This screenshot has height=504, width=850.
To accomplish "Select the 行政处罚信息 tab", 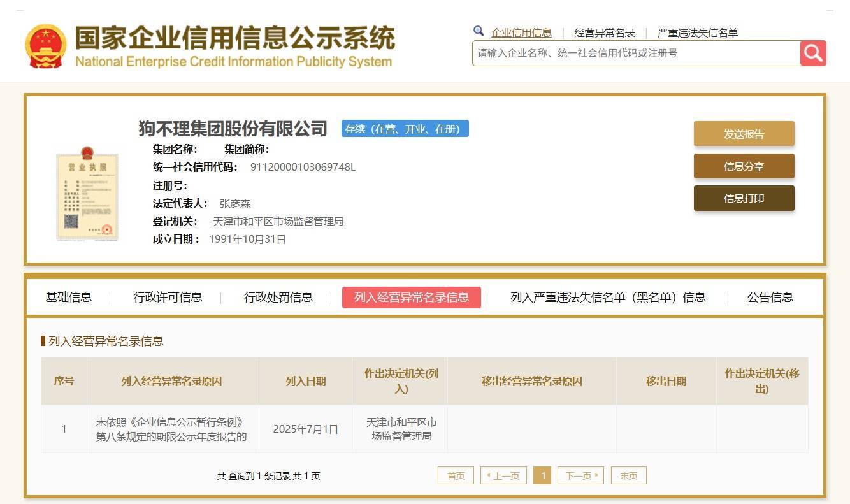I will tap(277, 297).
